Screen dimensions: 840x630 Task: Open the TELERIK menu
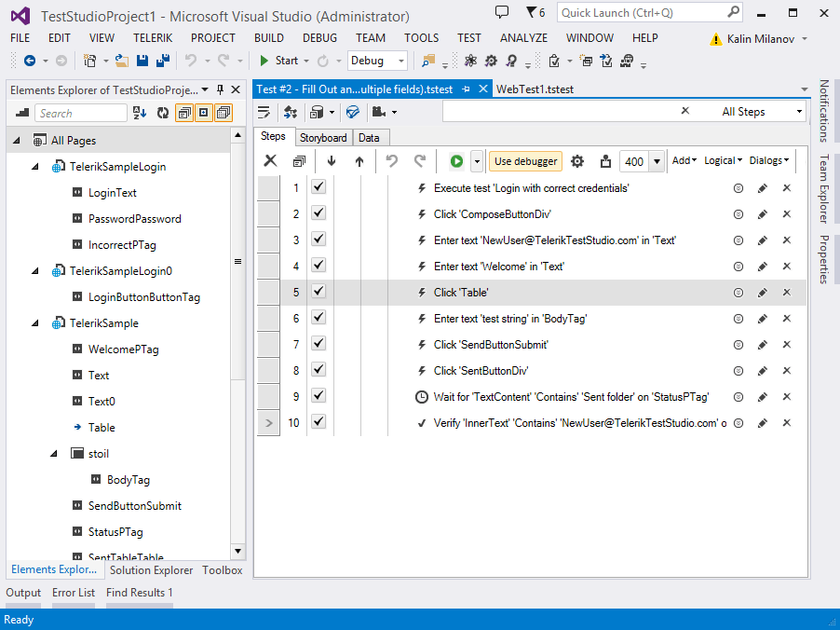pos(153,38)
